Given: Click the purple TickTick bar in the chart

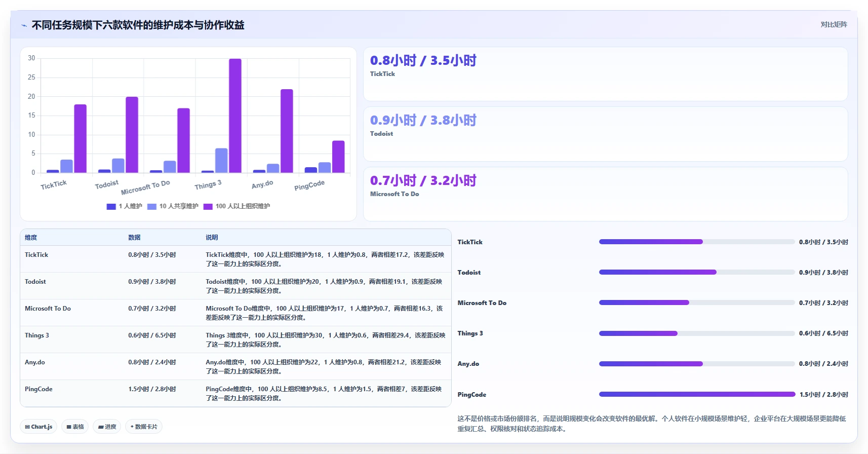Looking at the screenshot, I should coord(81,138).
